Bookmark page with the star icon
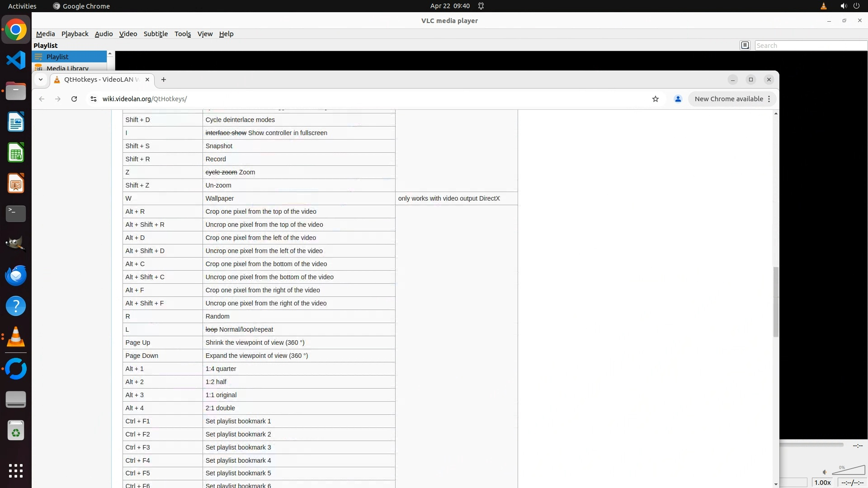The width and height of the screenshot is (868, 488). [x=656, y=99]
